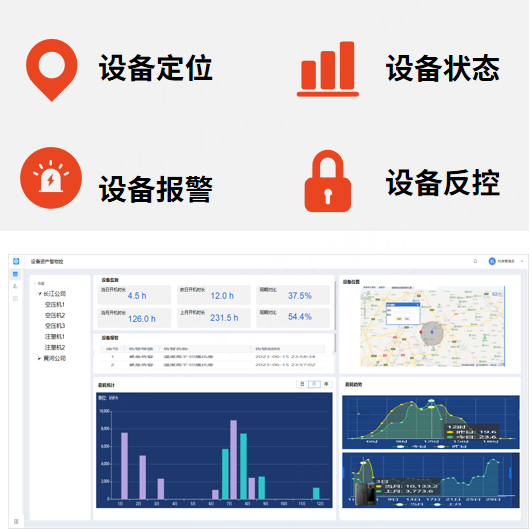Select 注塑机2 in device tree

click(55, 347)
